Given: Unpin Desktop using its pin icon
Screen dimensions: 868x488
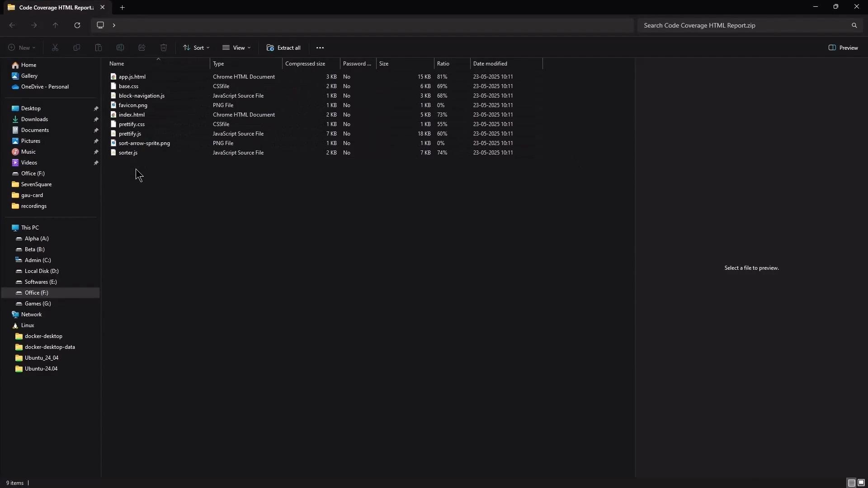Looking at the screenshot, I should (x=96, y=108).
